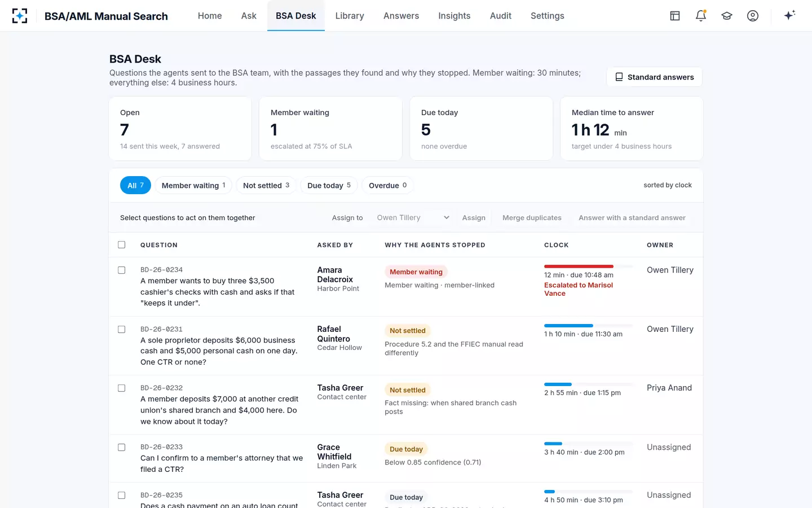This screenshot has height=508, width=812.
Task: Go to the Home tab
Action: 210,16
